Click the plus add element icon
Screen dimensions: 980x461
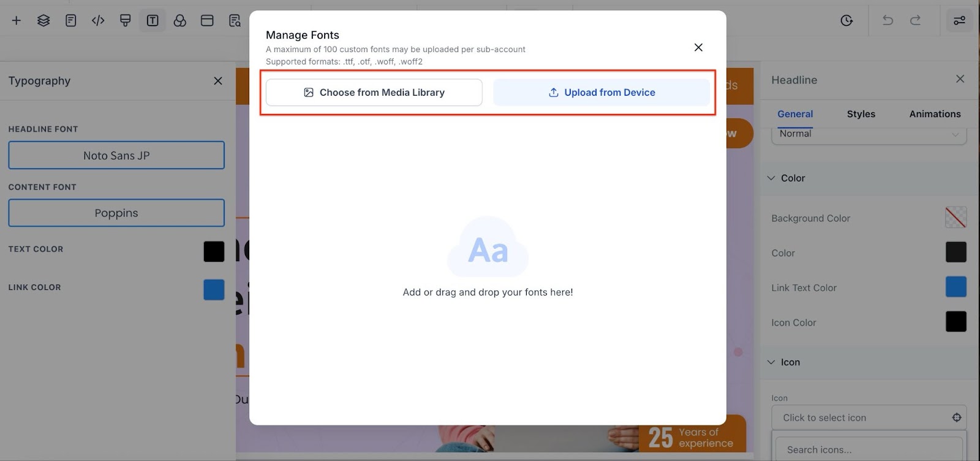[x=17, y=21]
